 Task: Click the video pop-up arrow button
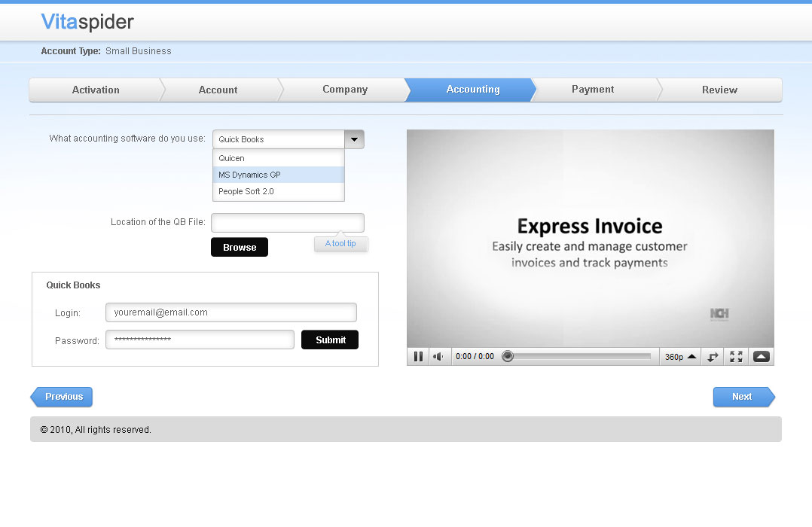point(762,356)
